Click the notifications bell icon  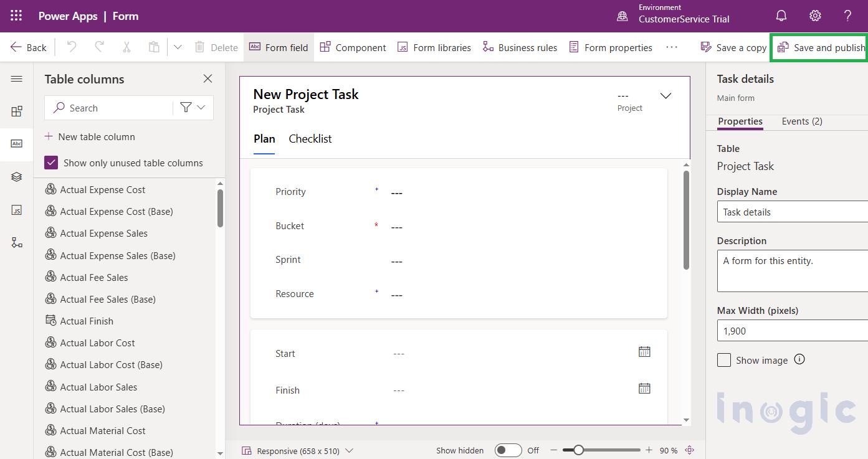tap(781, 16)
